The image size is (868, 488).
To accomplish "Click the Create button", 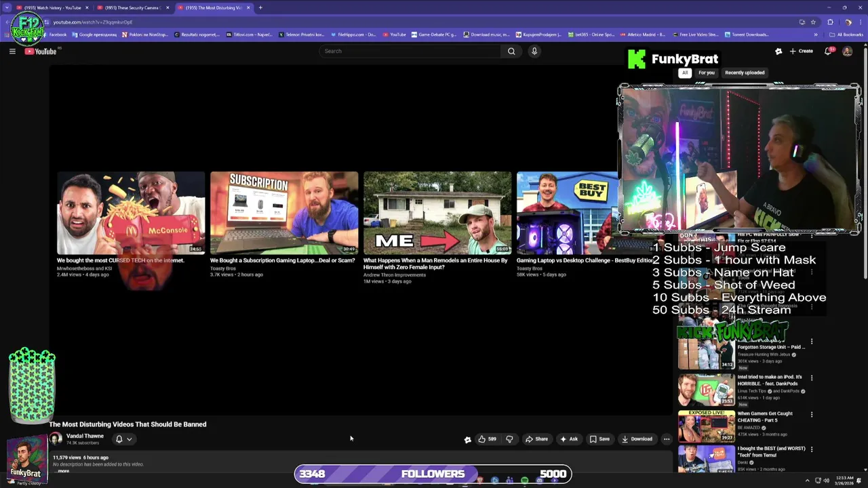I will click(x=802, y=51).
